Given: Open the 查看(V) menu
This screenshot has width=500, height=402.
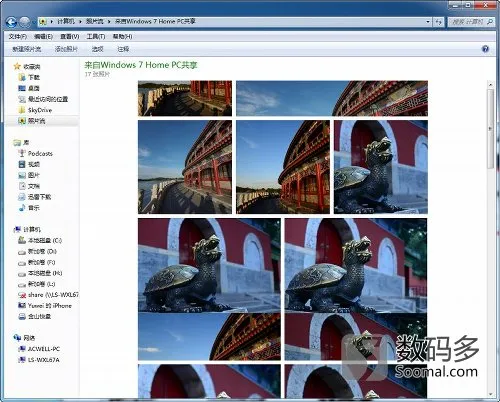Looking at the screenshot, I should click(70, 37).
